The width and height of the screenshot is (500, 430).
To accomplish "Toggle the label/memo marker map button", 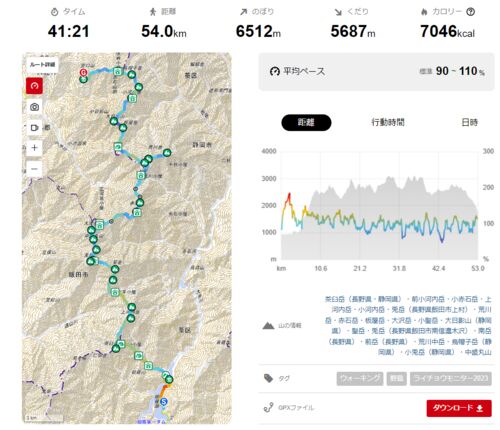I will pyautogui.click(x=34, y=128).
